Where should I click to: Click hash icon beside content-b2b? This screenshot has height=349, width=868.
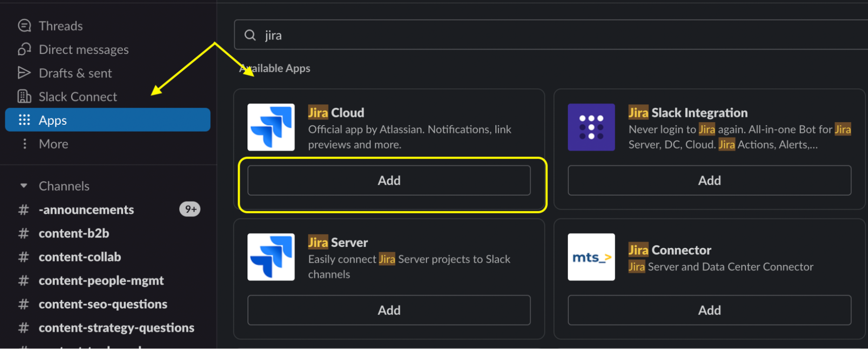click(x=23, y=233)
